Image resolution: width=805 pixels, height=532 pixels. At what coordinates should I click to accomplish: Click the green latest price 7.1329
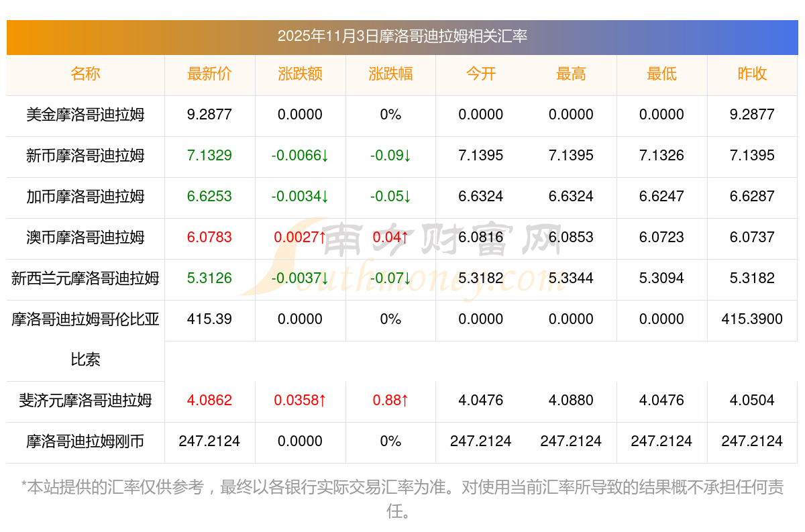click(209, 156)
